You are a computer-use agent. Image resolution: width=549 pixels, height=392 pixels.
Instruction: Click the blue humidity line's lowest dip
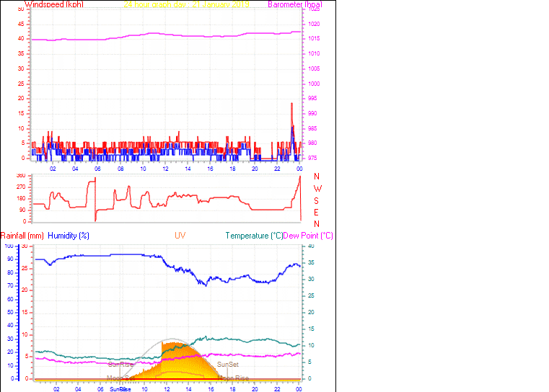click(206, 285)
